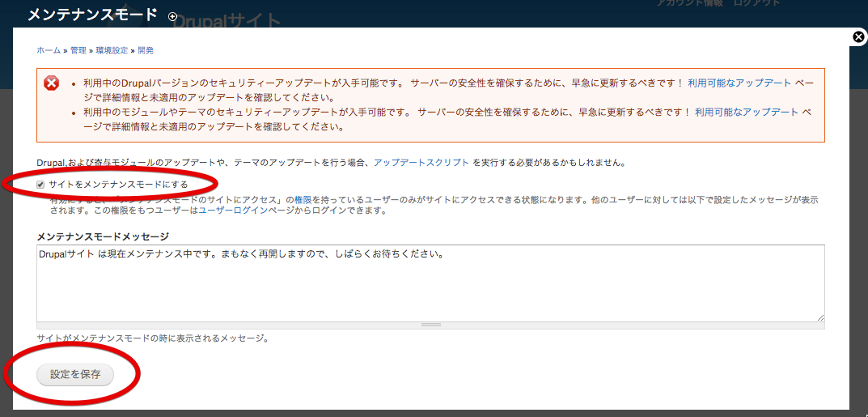The width and height of the screenshot is (868, 417).
Task: Select ログアウト in the top menu
Action: (756, 3)
